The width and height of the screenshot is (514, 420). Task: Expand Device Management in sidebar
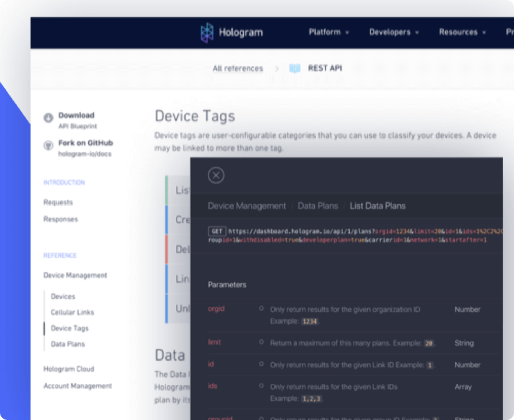pos(75,275)
